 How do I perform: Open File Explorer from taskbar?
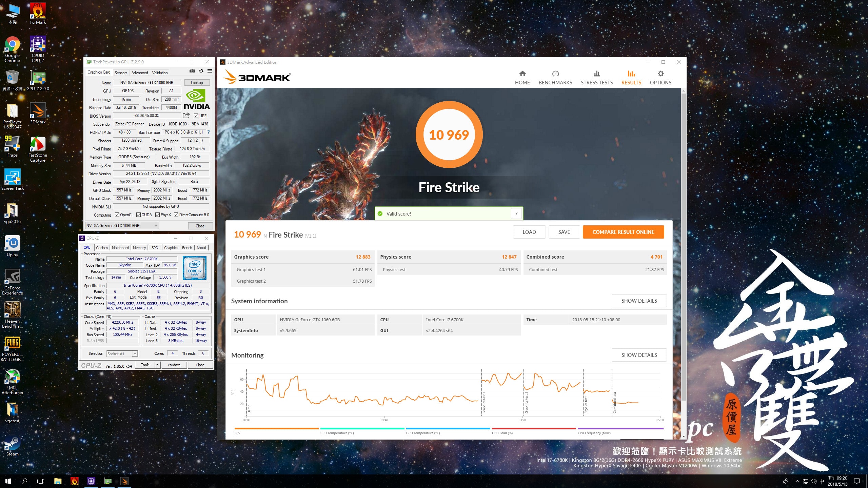point(58,481)
